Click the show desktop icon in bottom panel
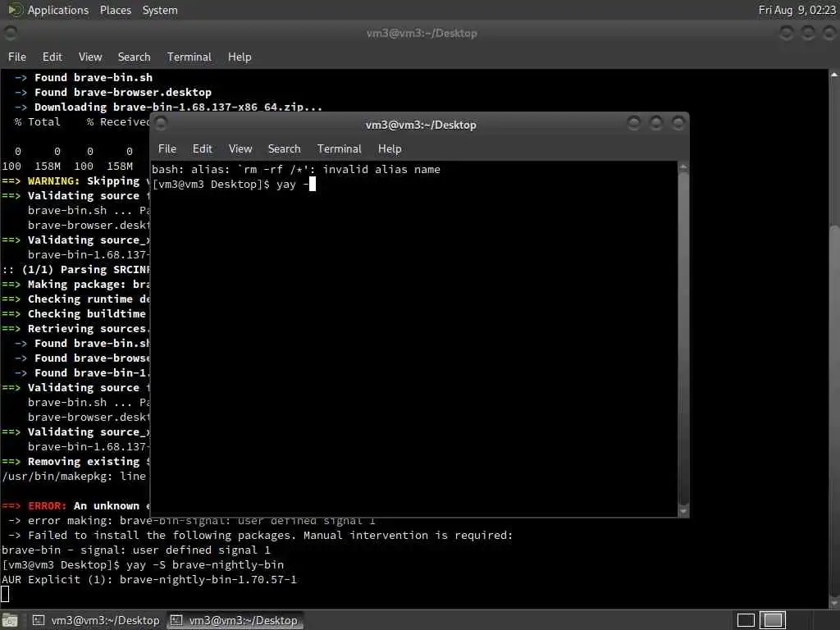The image size is (840, 630). 10,620
